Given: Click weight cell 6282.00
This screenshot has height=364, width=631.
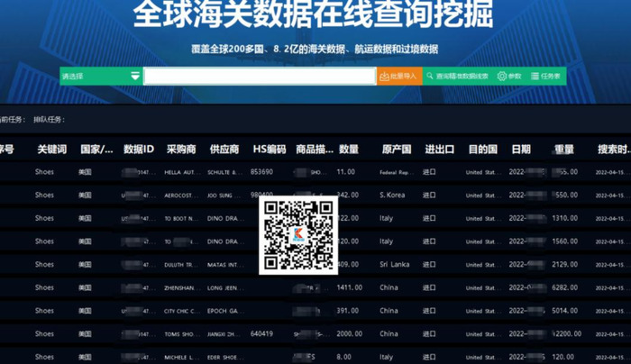Looking at the screenshot, I should coord(564,287).
